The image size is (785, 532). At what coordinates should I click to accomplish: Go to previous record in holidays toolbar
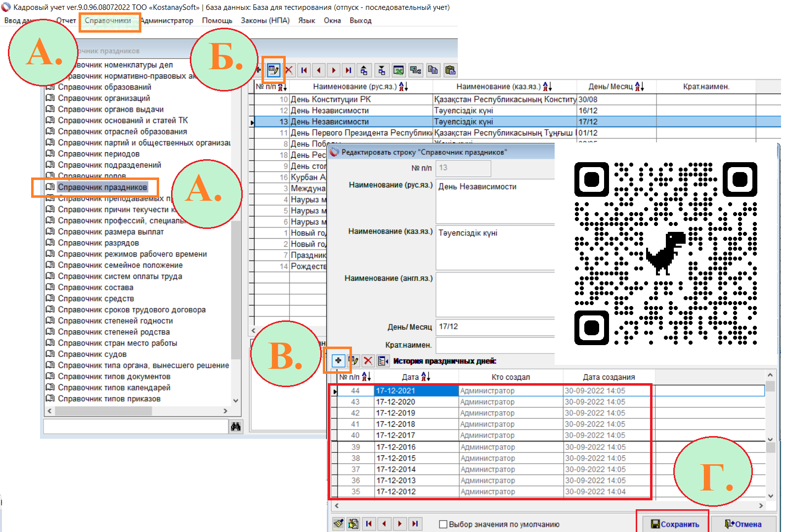click(x=319, y=70)
